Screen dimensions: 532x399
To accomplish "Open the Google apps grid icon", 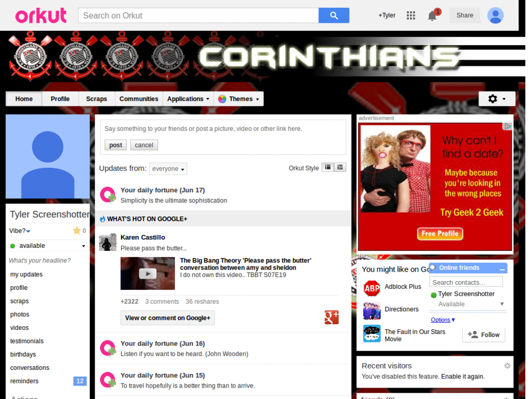I will (410, 15).
